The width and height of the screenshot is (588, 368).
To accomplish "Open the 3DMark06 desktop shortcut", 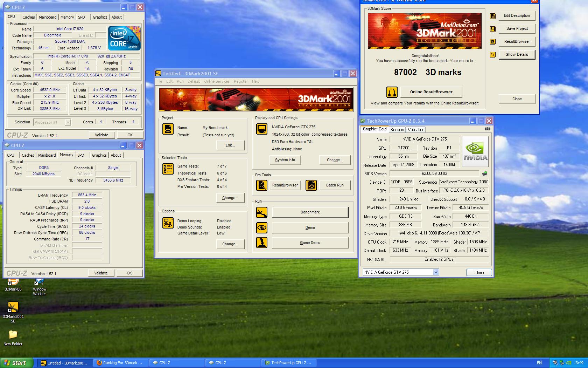I will [13, 285].
